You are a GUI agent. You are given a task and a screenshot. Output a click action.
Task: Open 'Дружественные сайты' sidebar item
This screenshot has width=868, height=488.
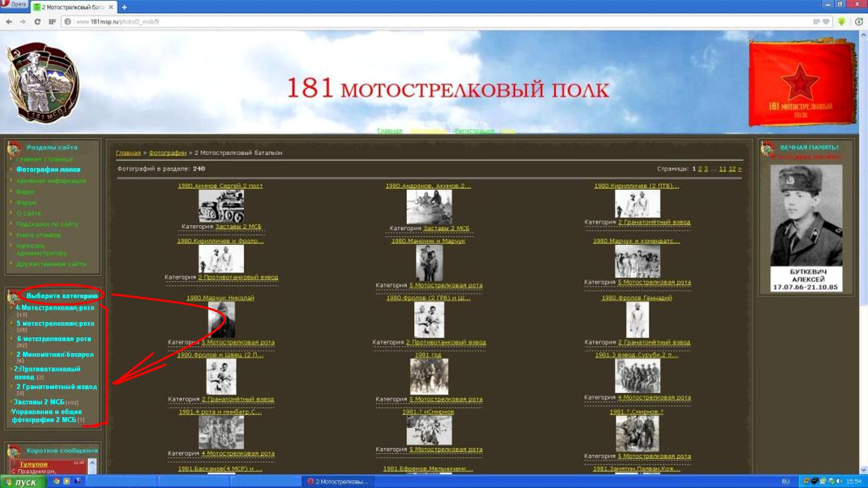(51, 264)
